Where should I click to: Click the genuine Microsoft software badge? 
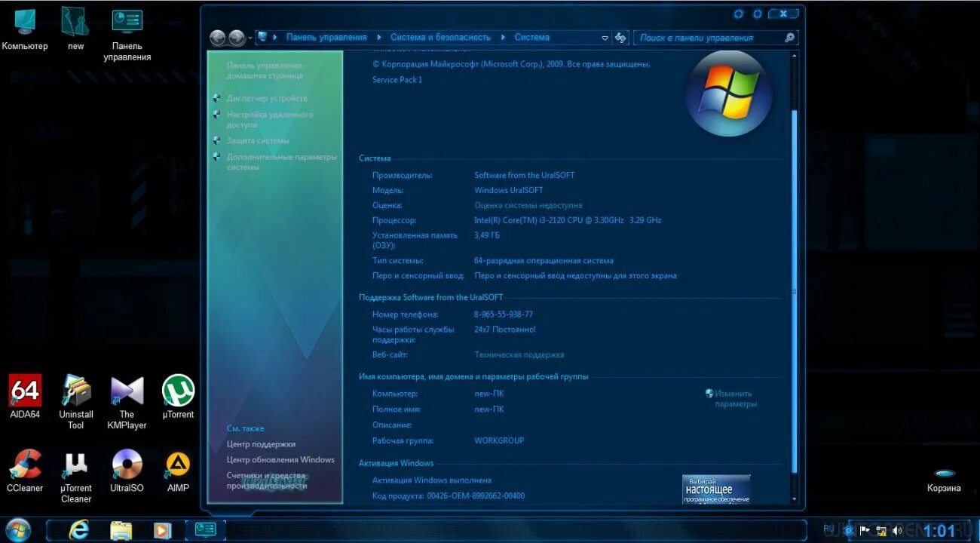[716, 489]
